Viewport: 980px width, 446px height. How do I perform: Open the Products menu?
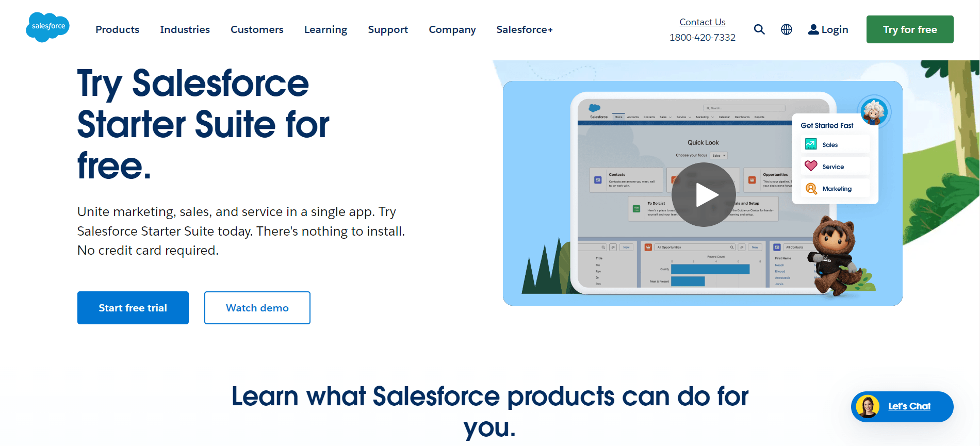(x=118, y=29)
